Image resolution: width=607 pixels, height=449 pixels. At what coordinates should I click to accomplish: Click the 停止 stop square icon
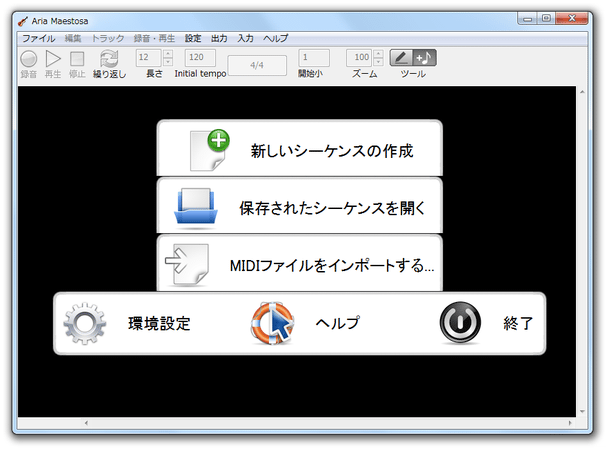click(77, 59)
